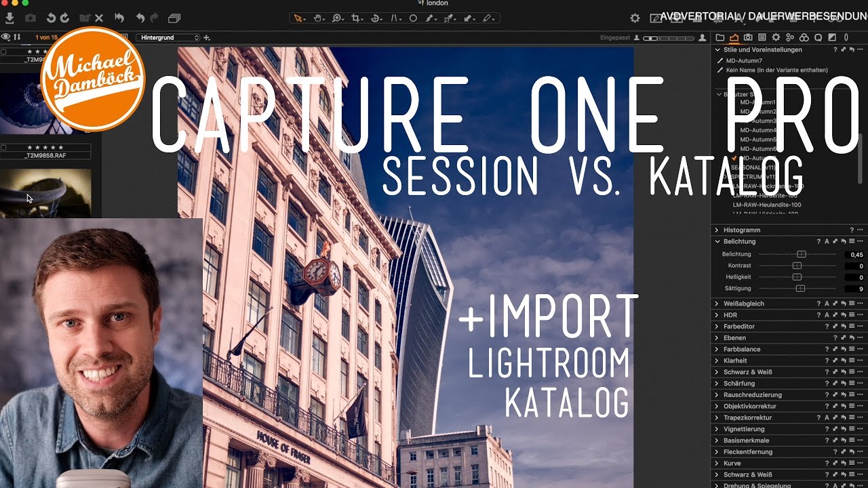This screenshot has width=868, height=488.
Task: Click the help question mark in Histogramm
Action: [852, 230]
